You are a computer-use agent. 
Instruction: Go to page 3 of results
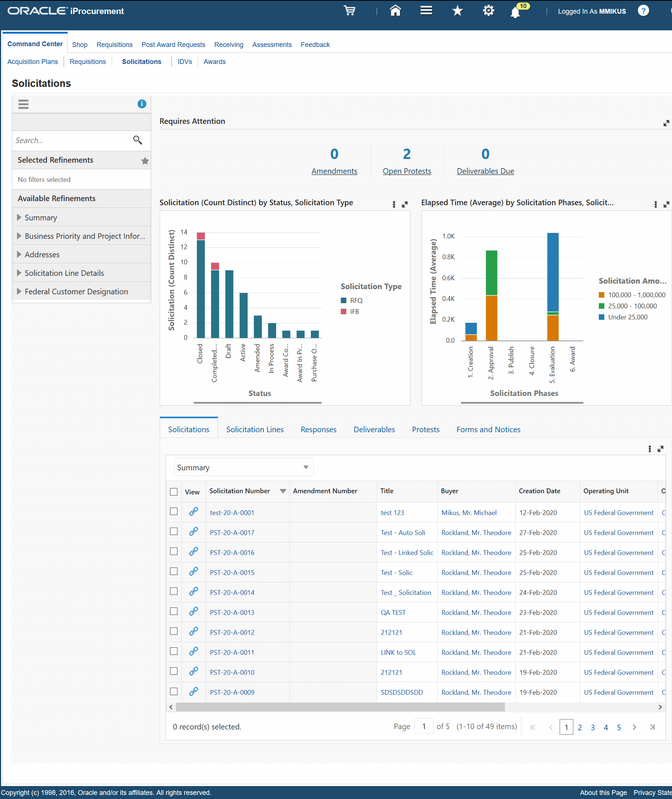[593, 727]
